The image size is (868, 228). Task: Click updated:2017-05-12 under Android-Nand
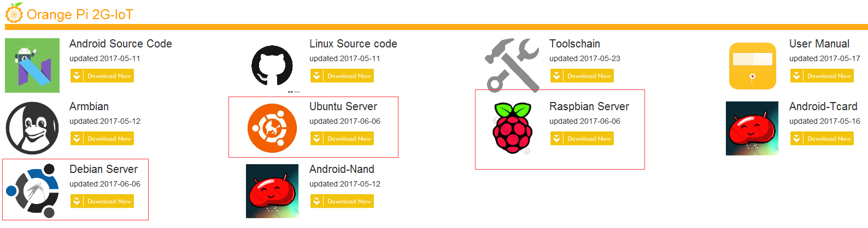[x=345, y=184]
